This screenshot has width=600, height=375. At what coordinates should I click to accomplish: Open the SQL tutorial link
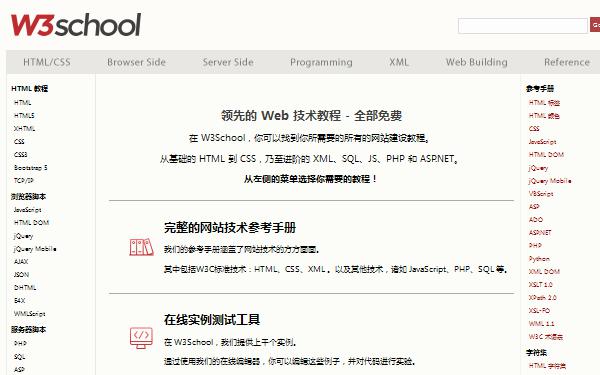click(x=20, y=357)
